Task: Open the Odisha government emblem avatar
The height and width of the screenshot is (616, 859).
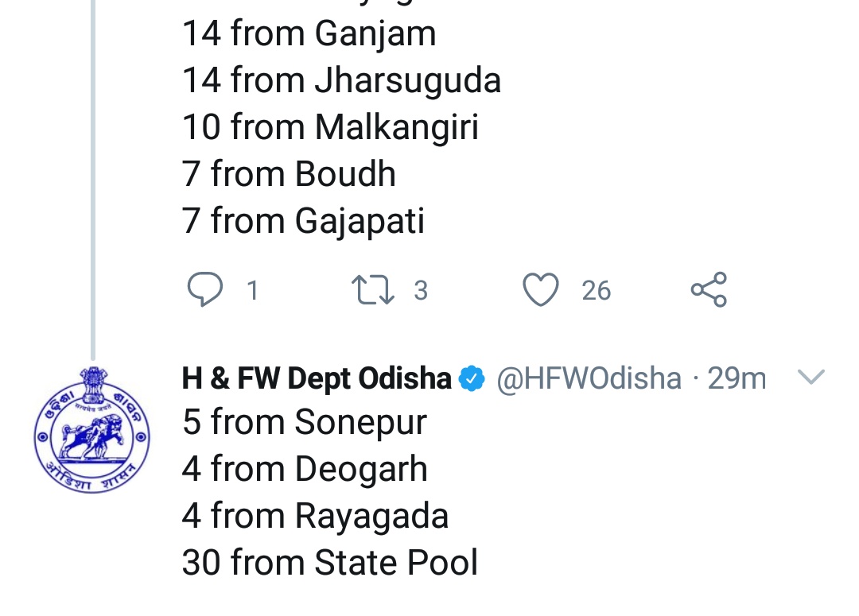Action: (92, 431)
